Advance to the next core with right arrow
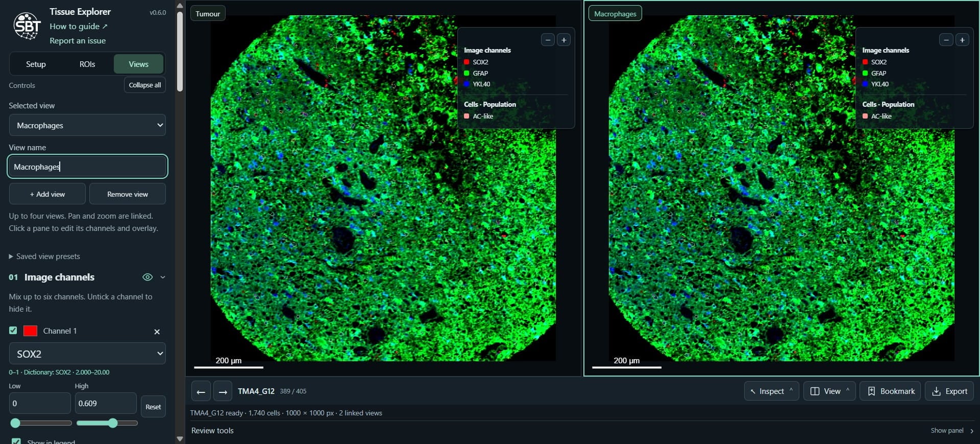 (x=223, y=391)
